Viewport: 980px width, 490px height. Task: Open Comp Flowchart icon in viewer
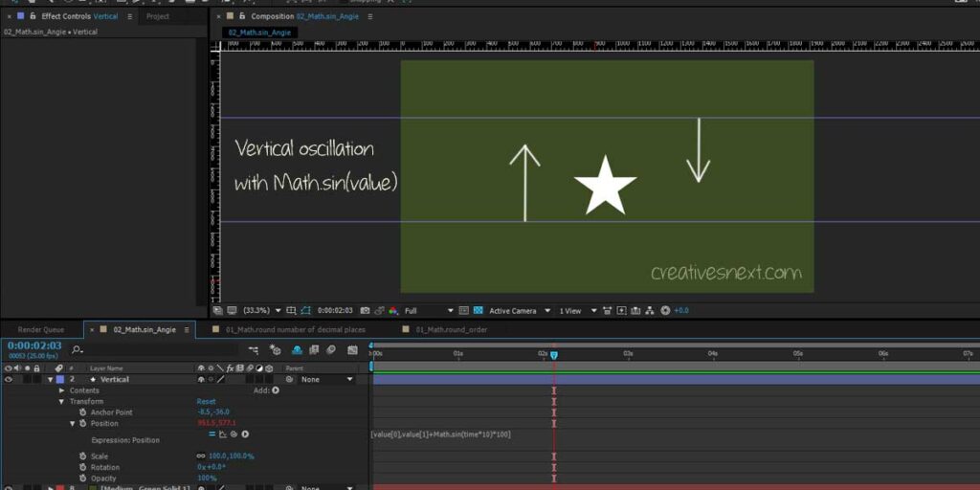(x=650, y=311)
